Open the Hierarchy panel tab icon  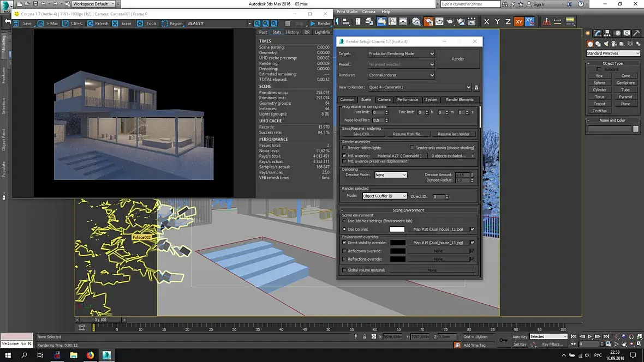pos(607,34)
